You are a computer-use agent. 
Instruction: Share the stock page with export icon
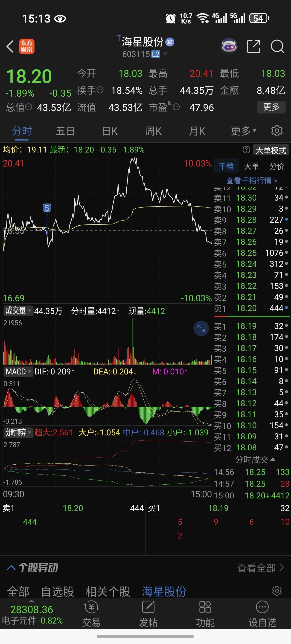254,46
